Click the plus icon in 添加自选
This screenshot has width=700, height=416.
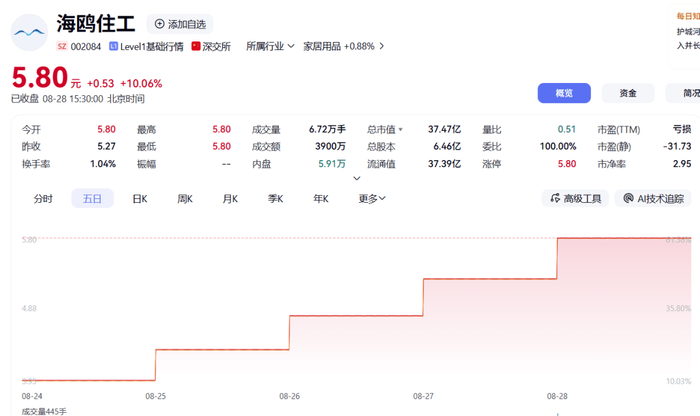pos(159,24)
